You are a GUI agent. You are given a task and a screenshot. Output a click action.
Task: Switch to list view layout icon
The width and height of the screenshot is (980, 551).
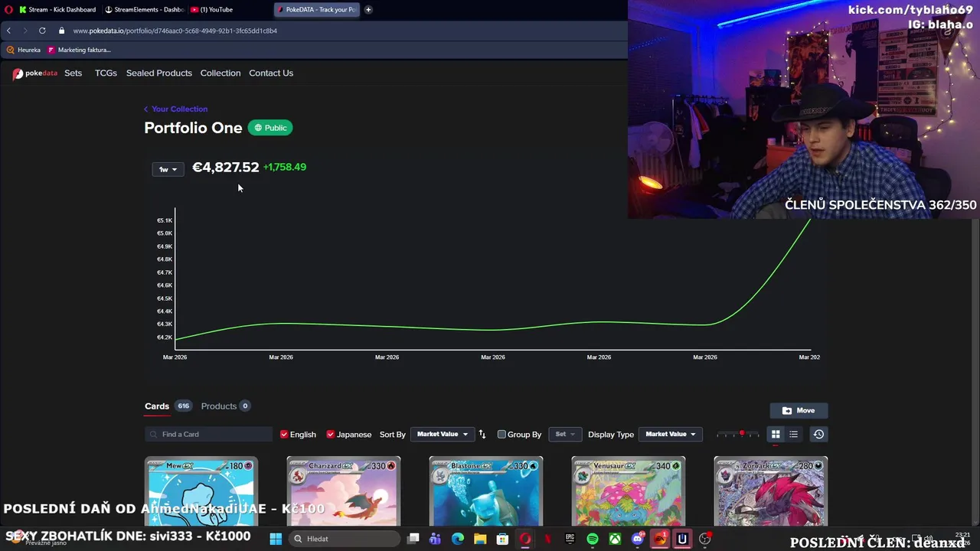tap(794, 435)
